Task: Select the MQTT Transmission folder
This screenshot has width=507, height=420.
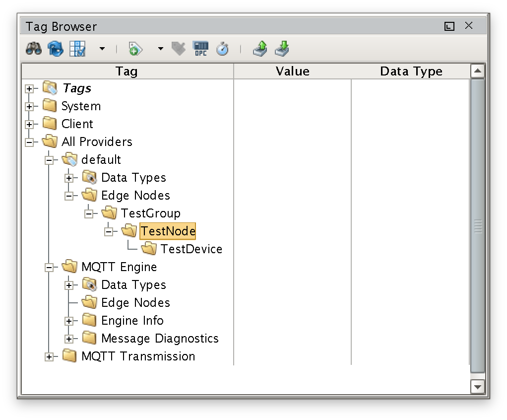Action: pyautogui.click(x=138, y=356)
